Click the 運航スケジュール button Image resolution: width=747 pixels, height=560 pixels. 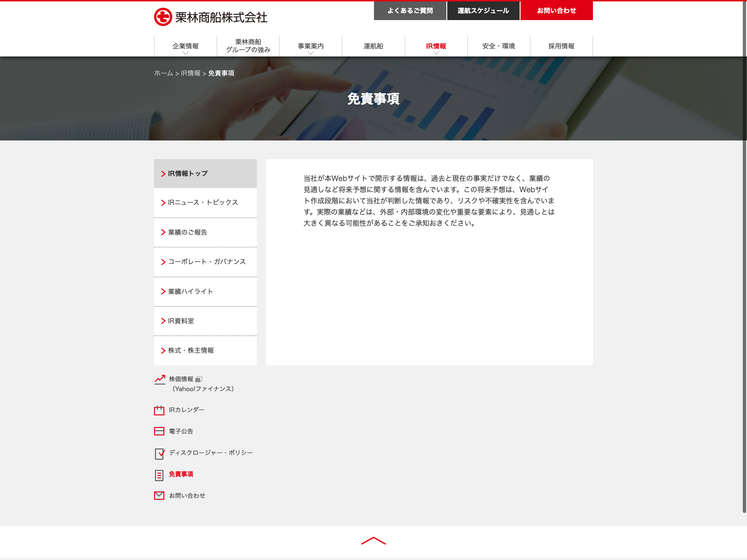point(483,11)
